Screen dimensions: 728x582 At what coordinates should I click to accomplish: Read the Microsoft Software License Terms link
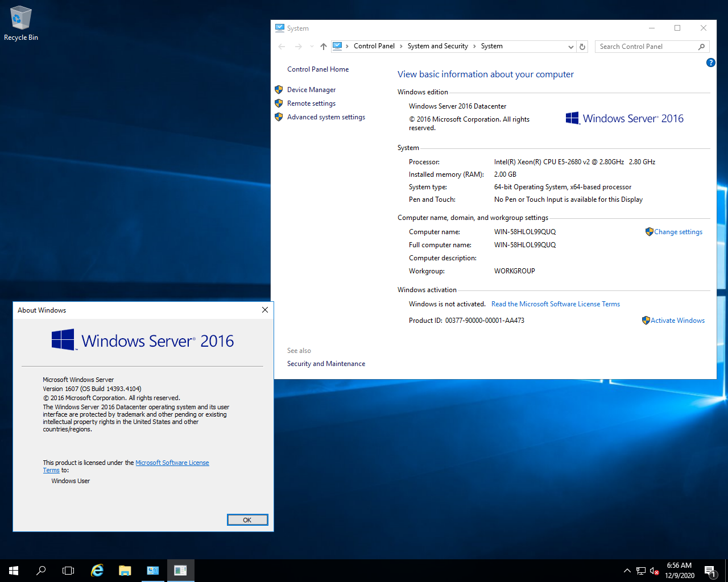coord(556,304)
